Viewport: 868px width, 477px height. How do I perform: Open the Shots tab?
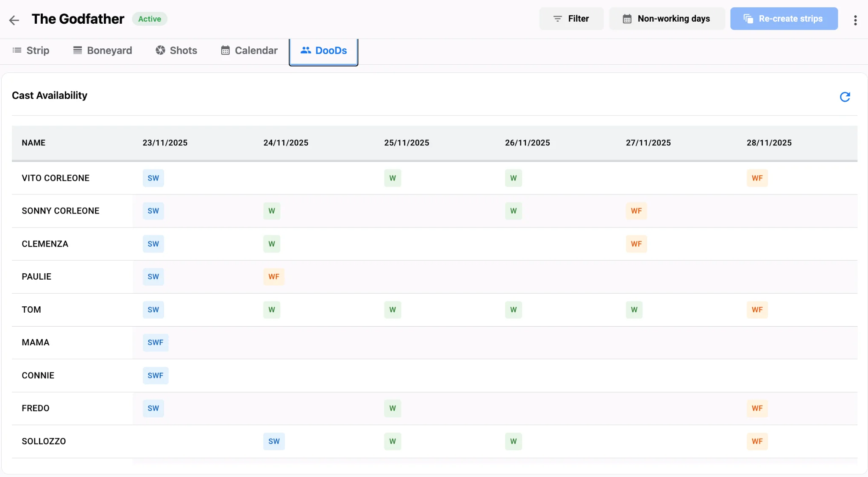tap(176, 50)
